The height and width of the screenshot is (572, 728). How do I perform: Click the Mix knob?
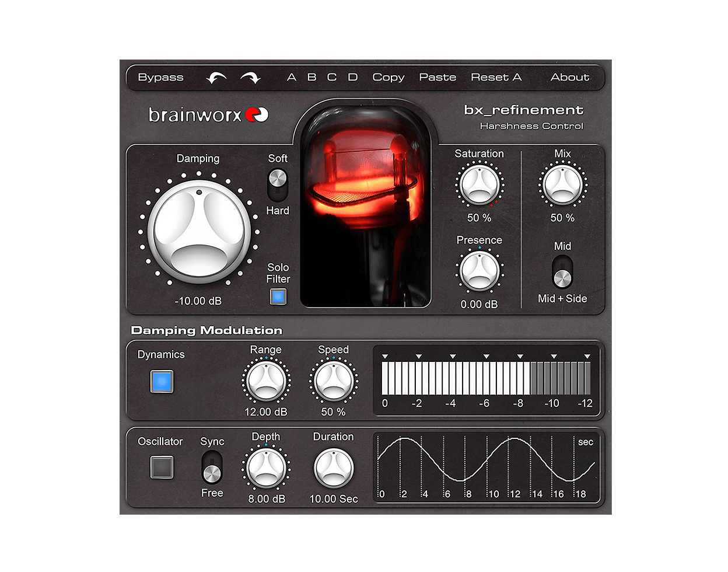click(x=562, y=185)
